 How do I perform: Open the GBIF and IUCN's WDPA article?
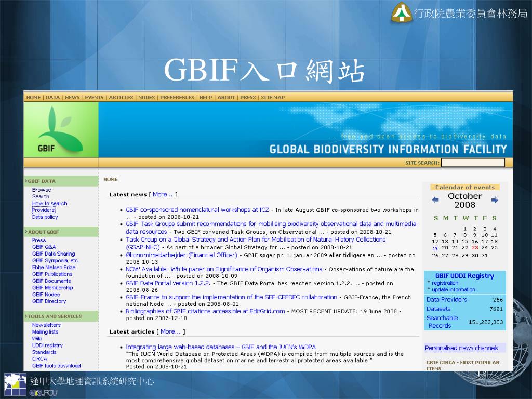[x=220, y=347]
